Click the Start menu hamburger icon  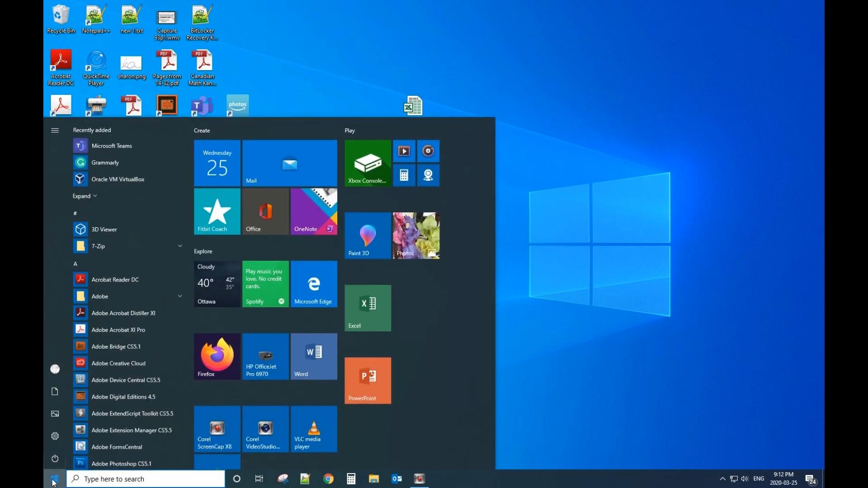point(55,131)
